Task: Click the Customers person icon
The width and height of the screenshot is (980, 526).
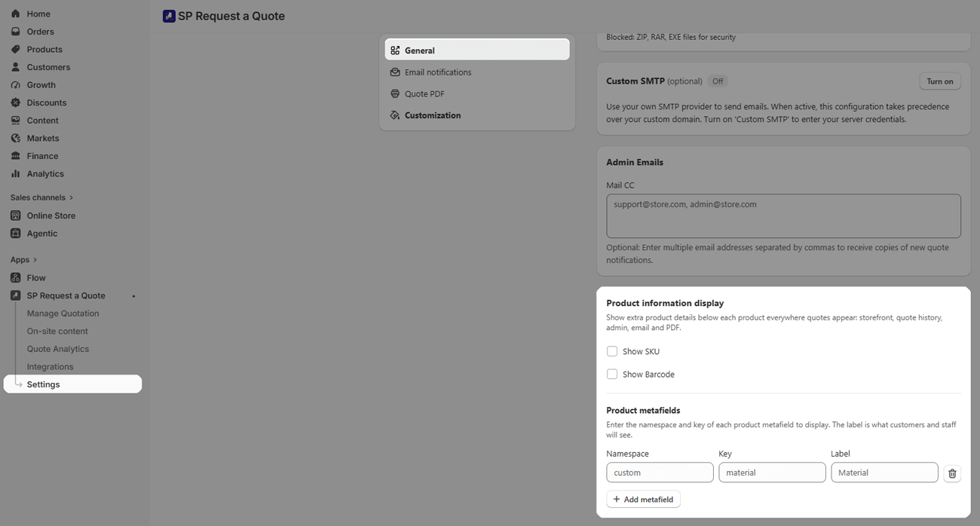Action: [x=15, y=67]
